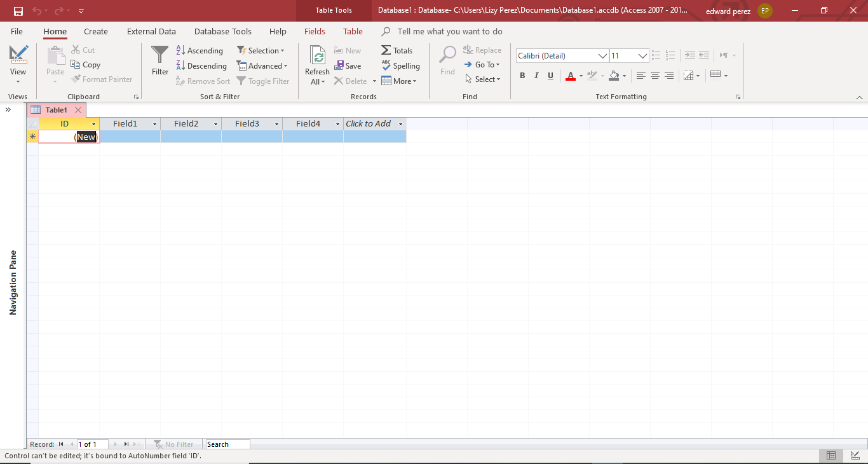Center align the text

(x=655, y=76)
